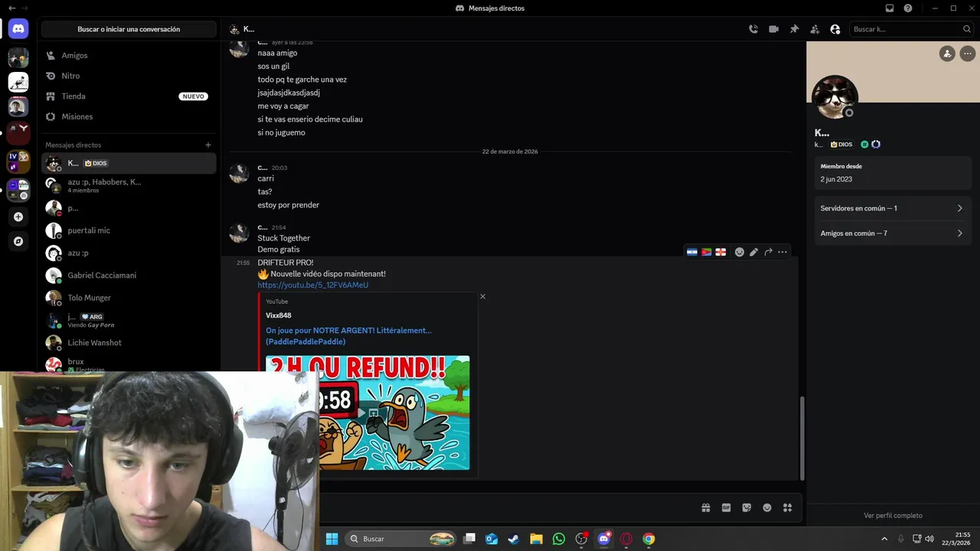
Task: Open Discord home direct messages icon
Action: [18, 29]
